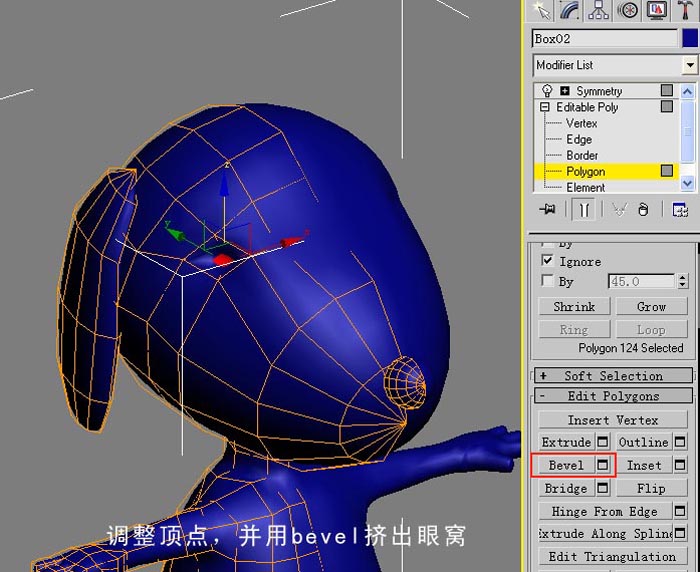The height and width of the screenshot is (572, 700).
Task: Click the Box02 object name field
Action: coord(605,39)
